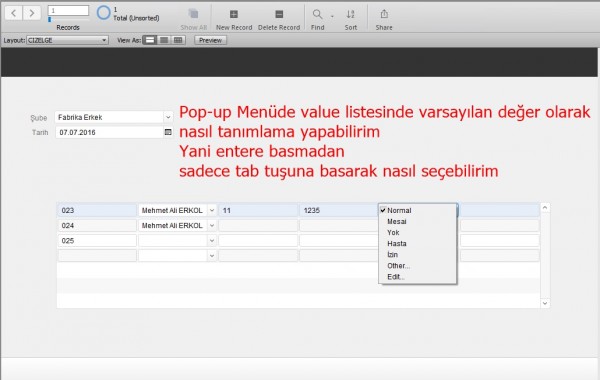Select Normal in the pop-up menu
This screenshot has height=380, width=600.
pyautogui.click(x=417, y=210)
